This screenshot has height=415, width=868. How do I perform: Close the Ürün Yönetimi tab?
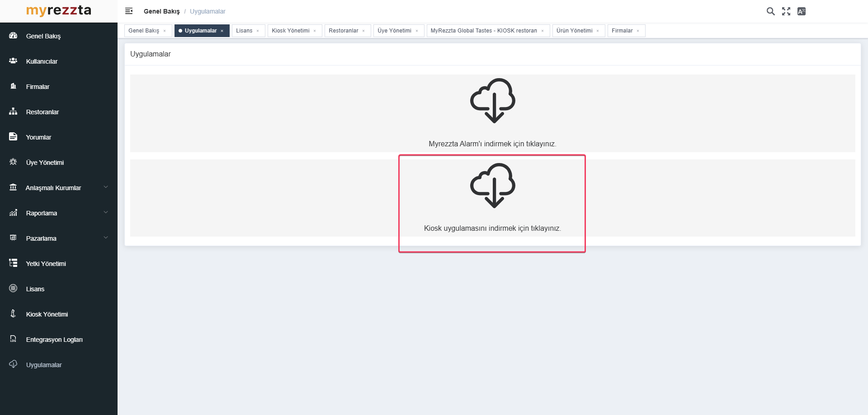tap(598, 31)
